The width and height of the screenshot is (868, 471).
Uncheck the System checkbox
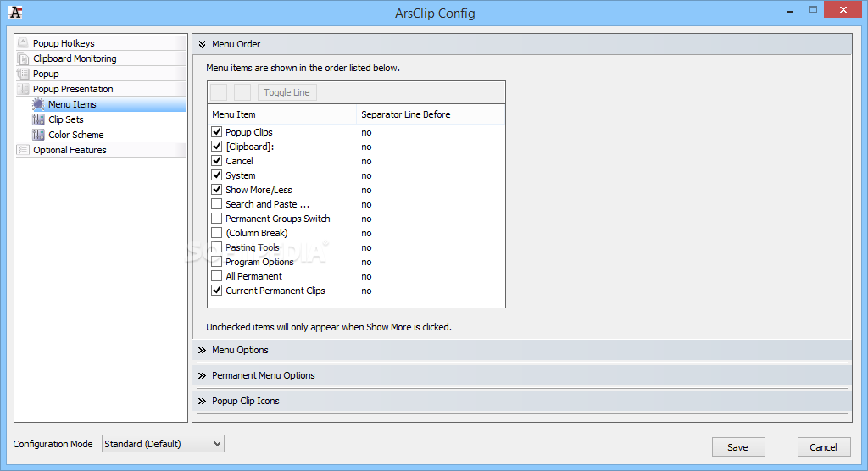[216, 175]
